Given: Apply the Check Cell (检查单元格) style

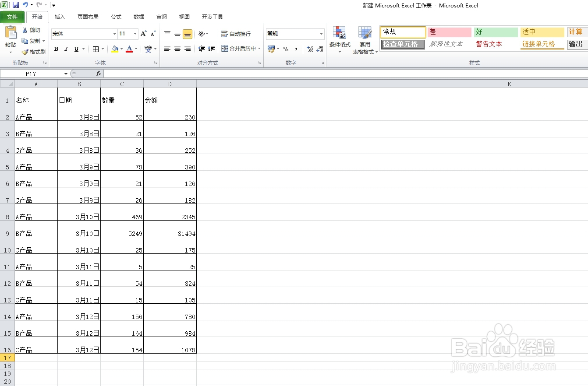Looking at the screenshot, I should coord(403,44).
